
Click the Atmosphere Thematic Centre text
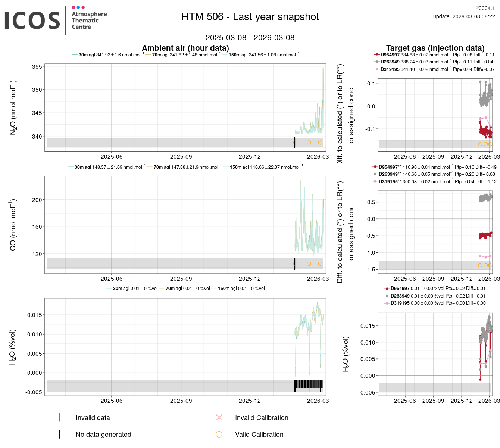89,21
